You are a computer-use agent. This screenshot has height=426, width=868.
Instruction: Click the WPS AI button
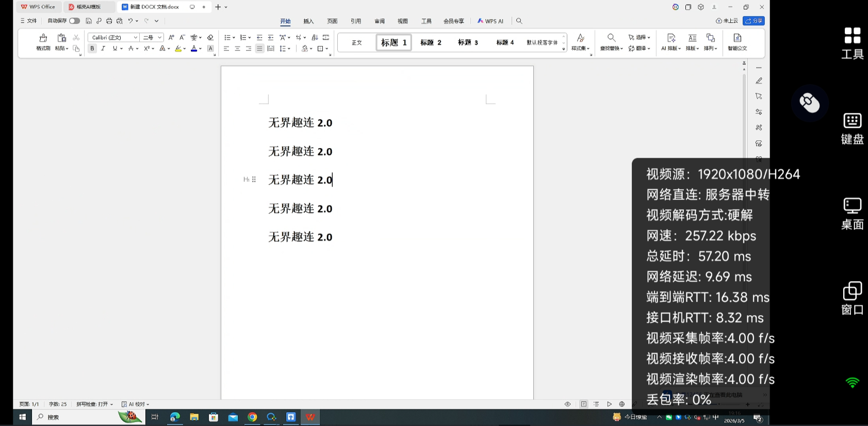490,21
